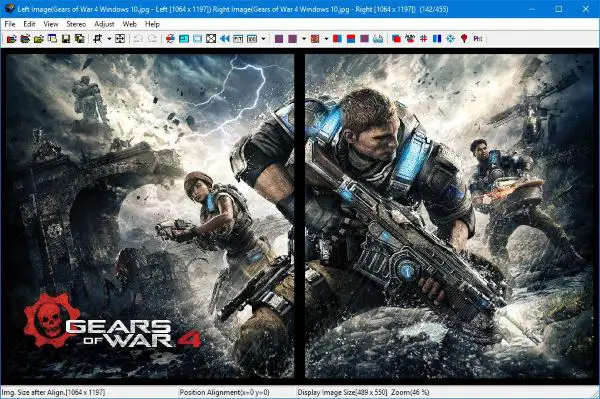Open the Help menu

pyautogui.click(x=152, y=24)
